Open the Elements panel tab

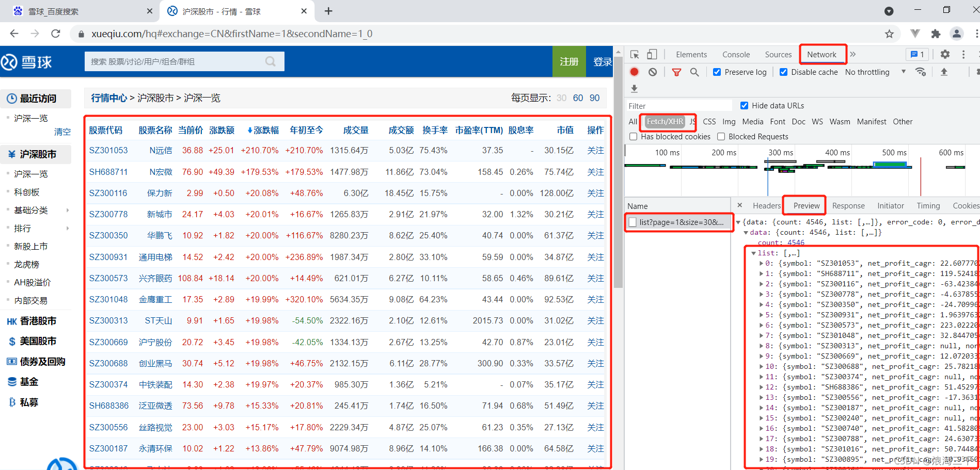click(x=691, y=55)
